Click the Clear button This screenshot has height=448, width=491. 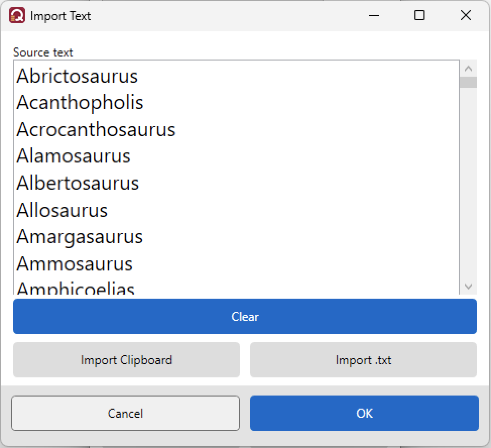pos(245,316)
